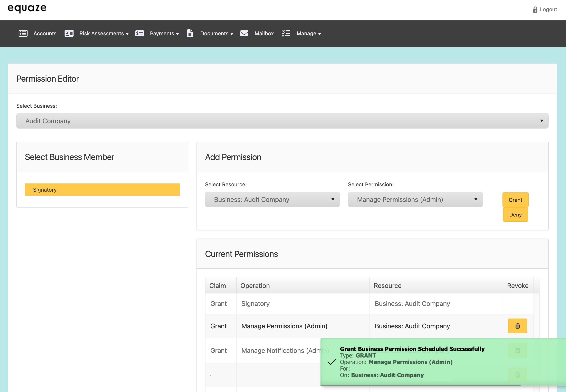566x392 pixels.
Task: Click the Mailbox envelope icon
Action: click(244, 33)
